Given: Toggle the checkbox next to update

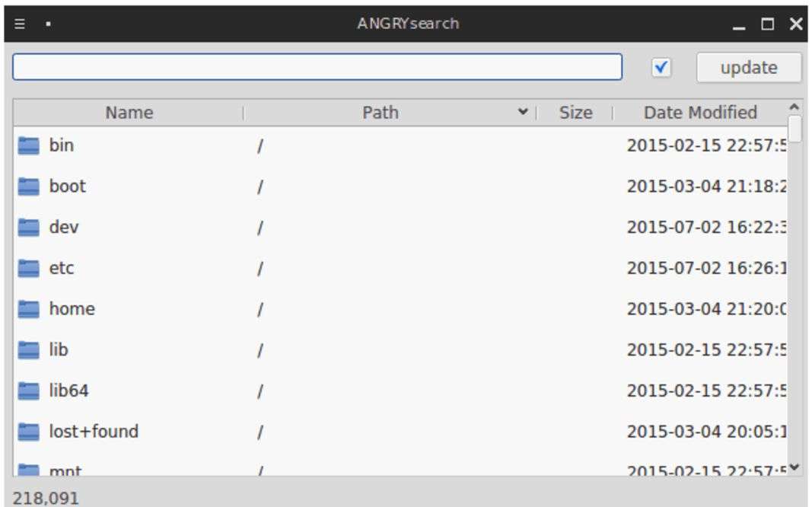Looking at the screenshot, I should pyautogui.click(x=661, y=68).
